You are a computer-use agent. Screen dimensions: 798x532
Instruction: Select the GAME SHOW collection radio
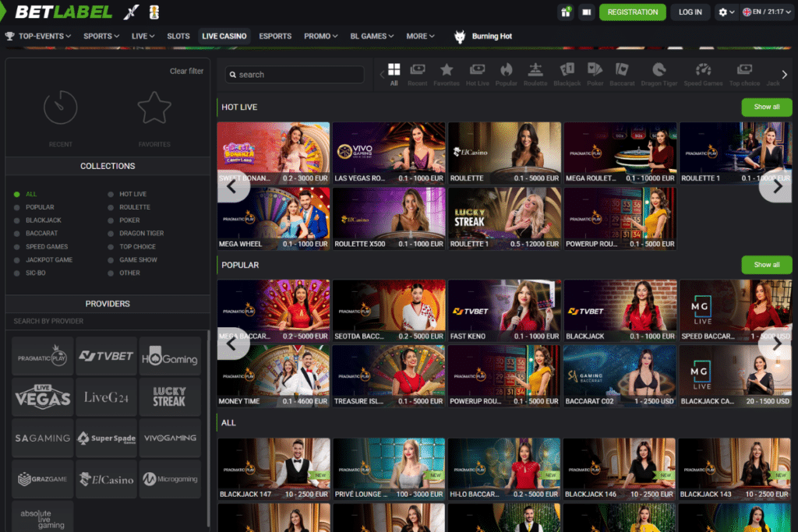[111, 260]
